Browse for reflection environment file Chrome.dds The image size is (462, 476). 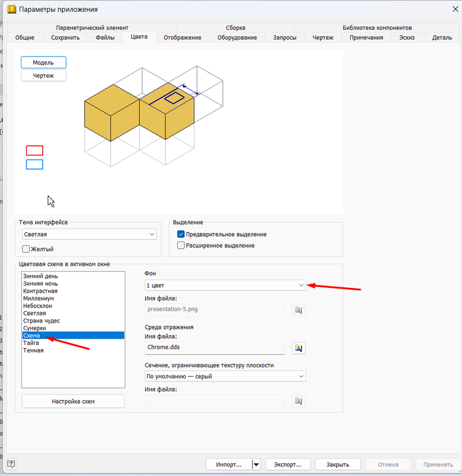pos(298,348)
